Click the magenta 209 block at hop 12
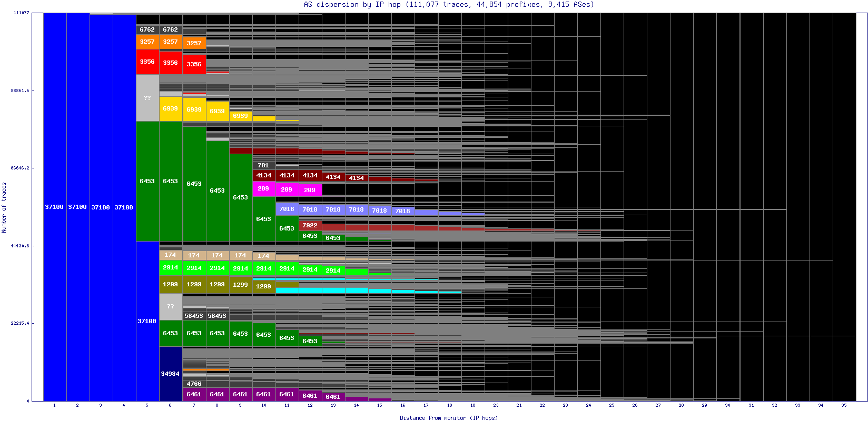 (x=310, y=190)
